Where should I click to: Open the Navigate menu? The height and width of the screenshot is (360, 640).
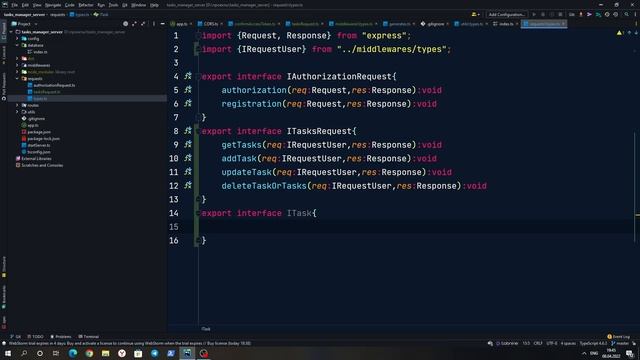click(53, 5)
